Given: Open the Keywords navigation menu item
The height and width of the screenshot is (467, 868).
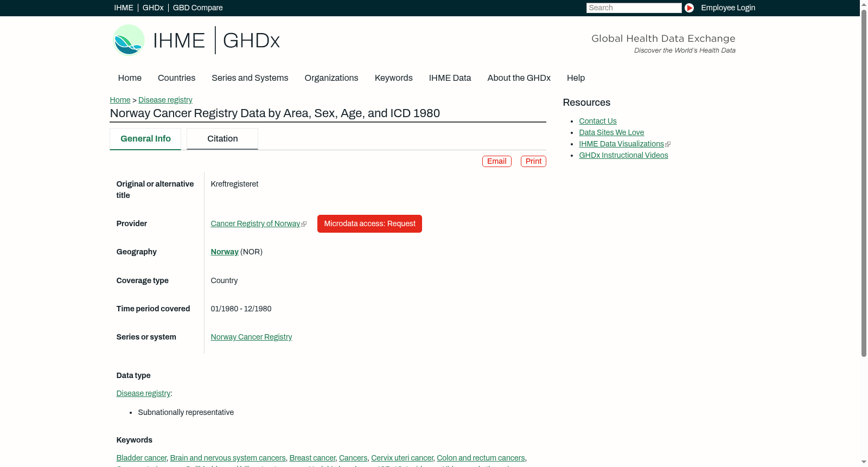Looking at the screenshot, I should click(393, 78).
